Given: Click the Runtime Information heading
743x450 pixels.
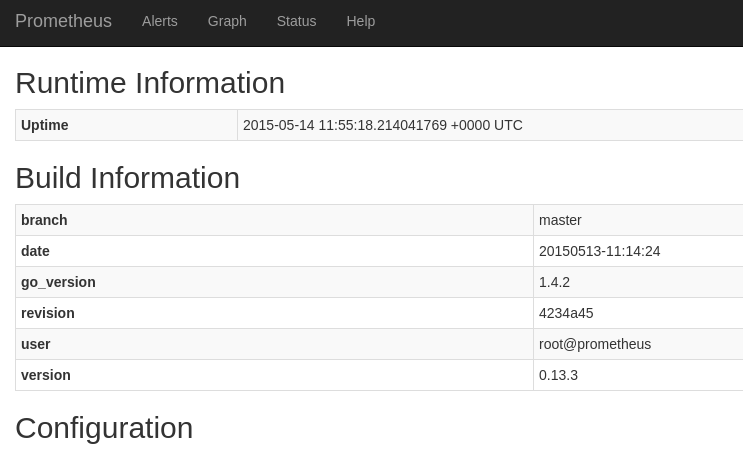Looking at the screenshot, I should 150,83.
